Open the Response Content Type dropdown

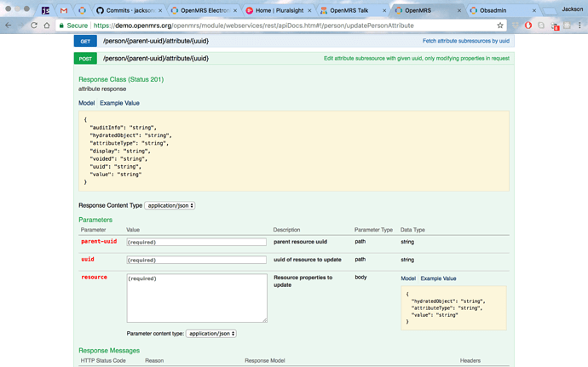(x=170, y=205)
